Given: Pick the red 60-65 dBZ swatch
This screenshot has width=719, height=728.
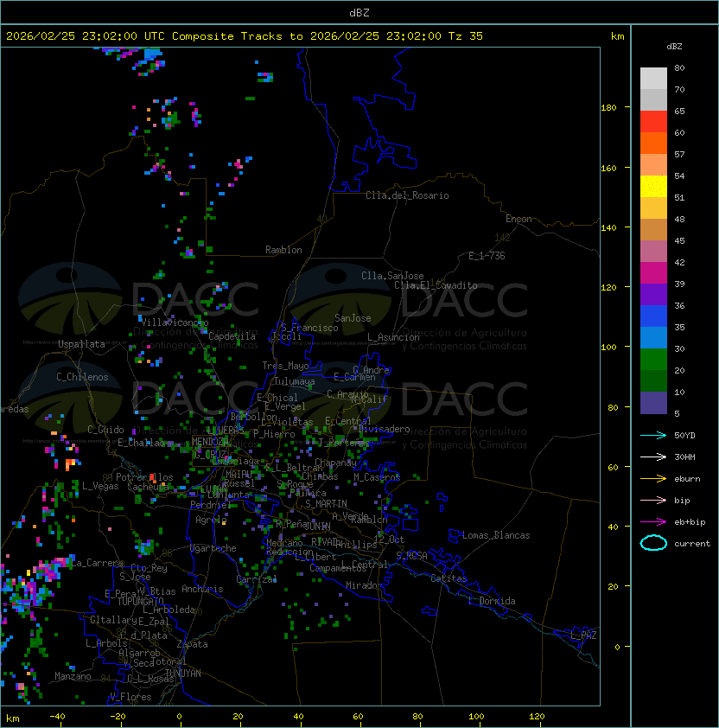Looking at the screenshot, I should [653, 122].
